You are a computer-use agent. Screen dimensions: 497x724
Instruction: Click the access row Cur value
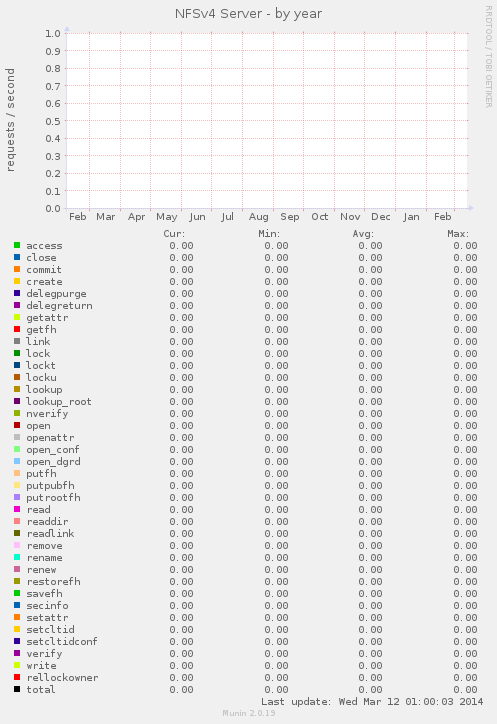click(x=181, y=246)
